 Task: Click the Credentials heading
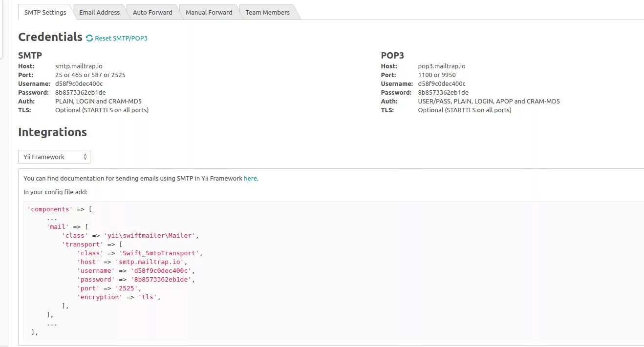tap(50, 37)
